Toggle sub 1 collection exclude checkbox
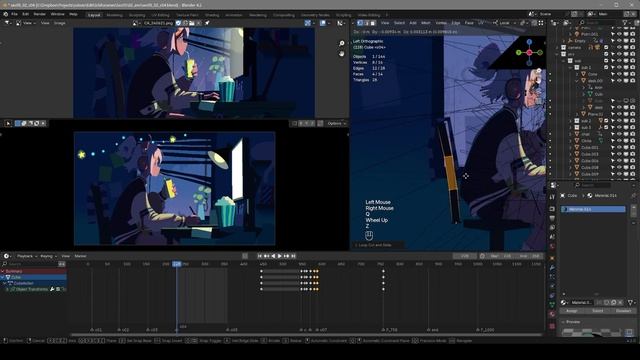Screen dimensions: 640x360 [606, 67]
